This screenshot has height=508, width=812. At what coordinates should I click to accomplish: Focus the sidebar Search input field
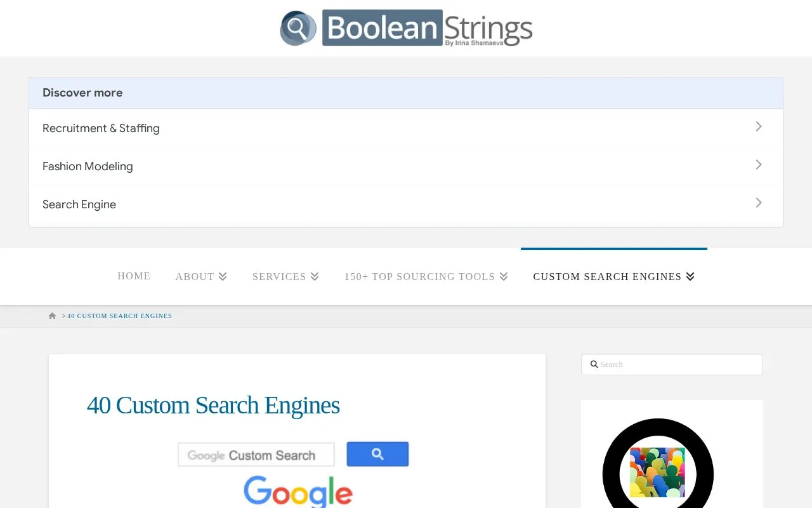point(672,364)
